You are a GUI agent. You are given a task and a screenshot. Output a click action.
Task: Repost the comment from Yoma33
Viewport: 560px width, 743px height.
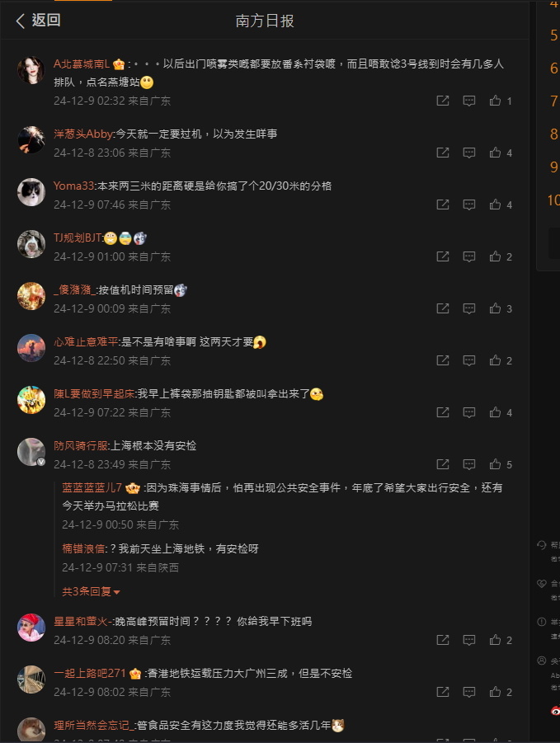pos(443,205)
